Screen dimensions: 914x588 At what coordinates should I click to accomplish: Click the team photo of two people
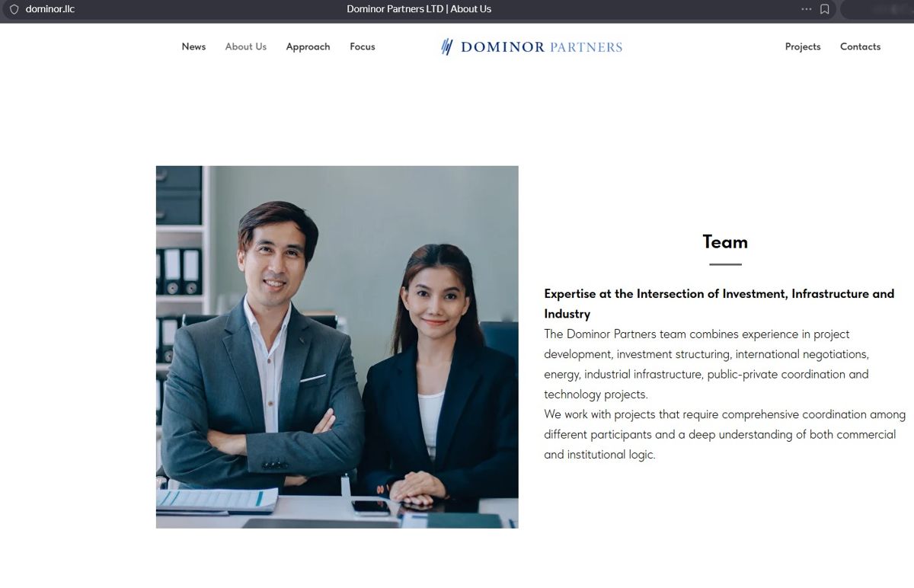coord(337,347)
